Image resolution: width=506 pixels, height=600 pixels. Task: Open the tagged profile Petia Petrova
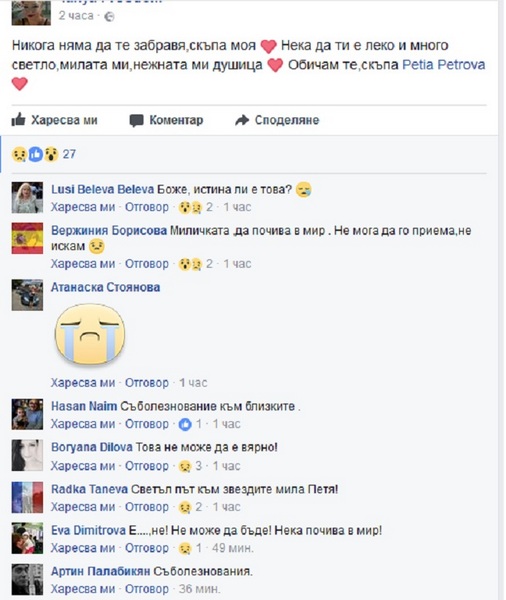(x=444, y=64)
